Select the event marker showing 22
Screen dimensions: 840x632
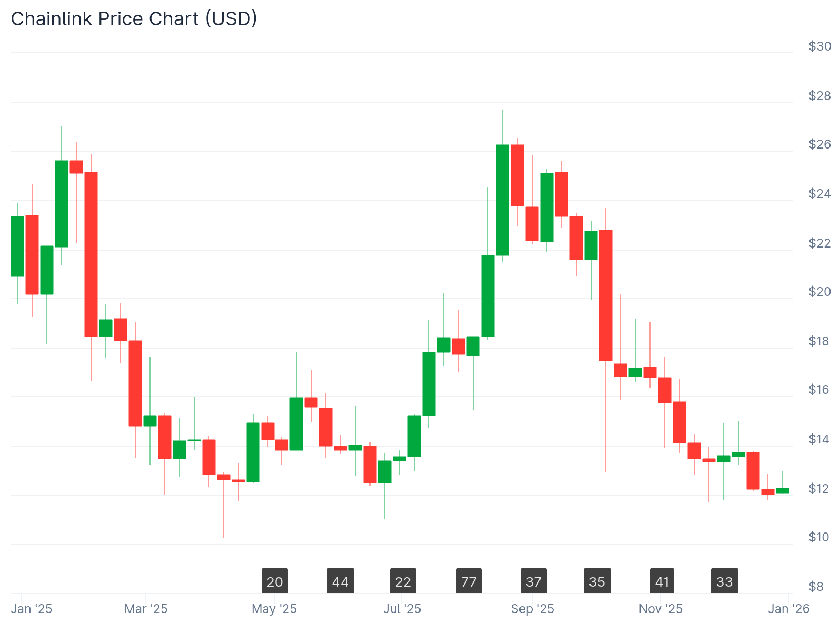pyautogui.click(x=403, y=581)
